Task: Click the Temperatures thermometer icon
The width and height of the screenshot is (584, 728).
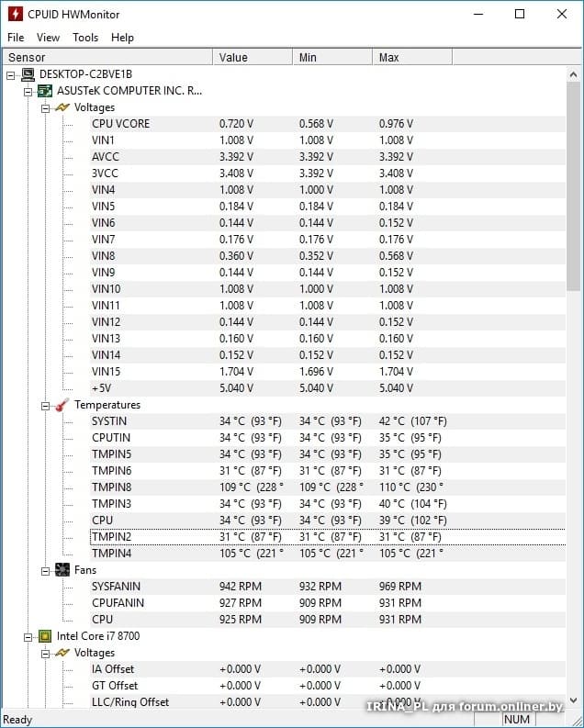Action: (x=62, y=405)
